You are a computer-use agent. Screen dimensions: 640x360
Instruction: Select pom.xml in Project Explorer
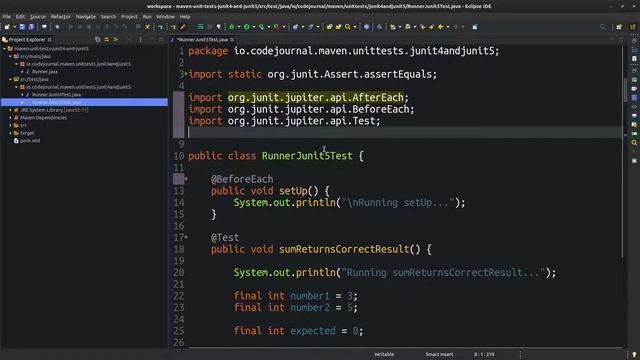[30, 141]
